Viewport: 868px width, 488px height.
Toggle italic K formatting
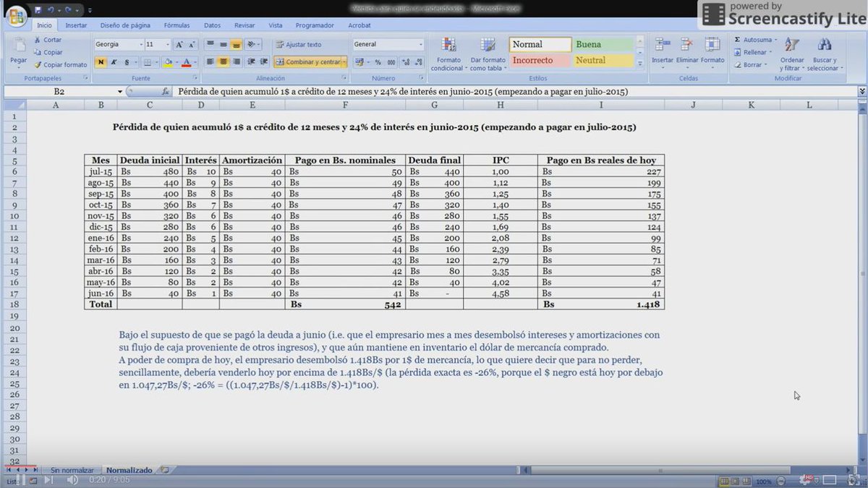click(x=114, y=62)
